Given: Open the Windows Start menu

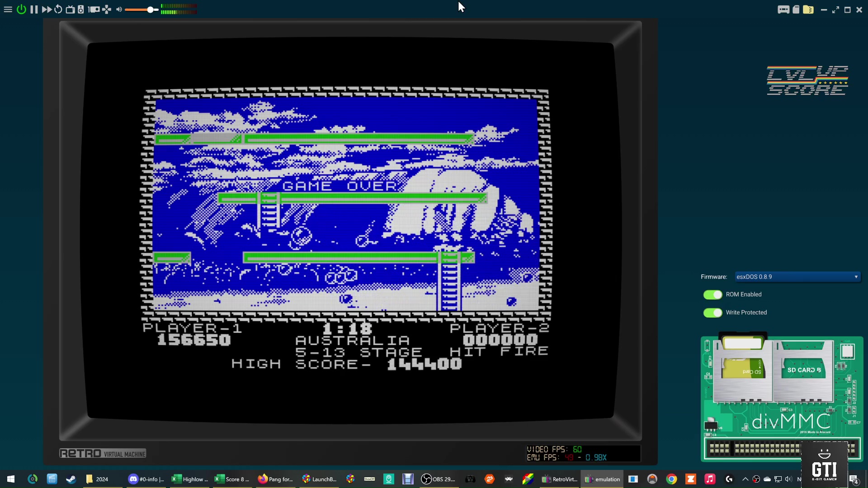Looking at the screenshot, I should click(11, 479).
